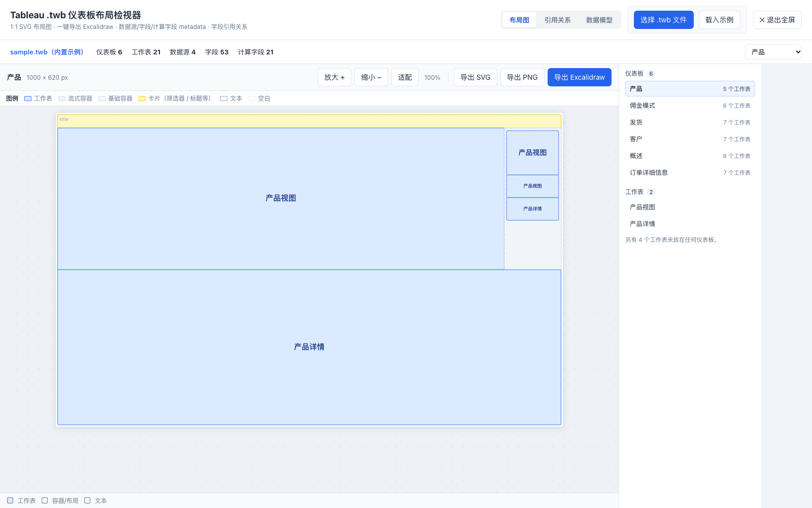Screen dimensions: 812x508
Task: Click the 数据源 4 statistic
Action: (x=183, y=52)
